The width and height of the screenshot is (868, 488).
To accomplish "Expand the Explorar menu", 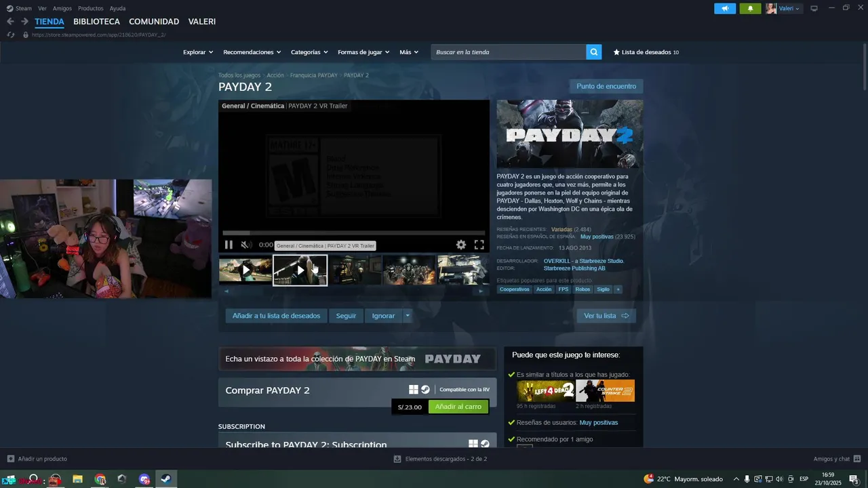I will pyautogui.click(x=198, y=52).
